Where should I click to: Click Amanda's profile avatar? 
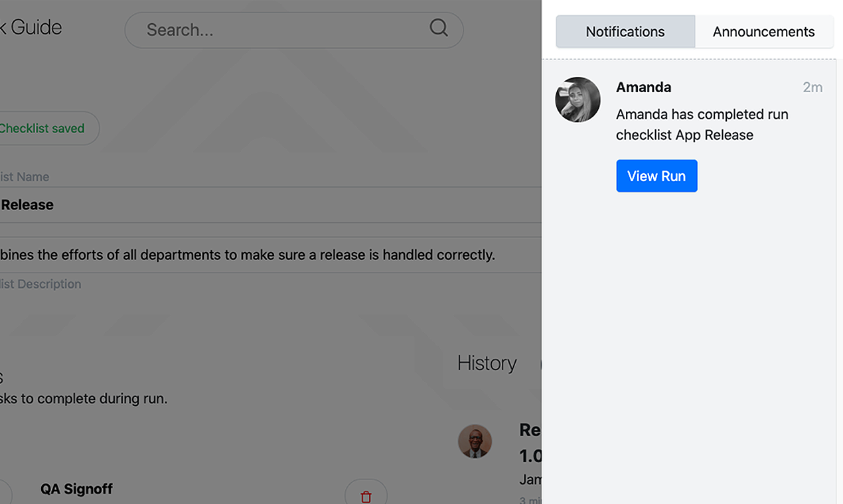577,99
